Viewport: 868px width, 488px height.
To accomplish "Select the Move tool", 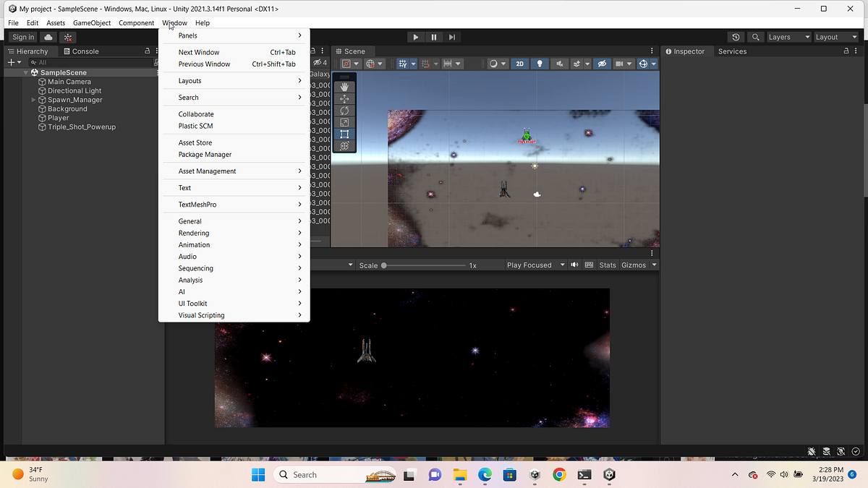I will [x=344, y=98].
